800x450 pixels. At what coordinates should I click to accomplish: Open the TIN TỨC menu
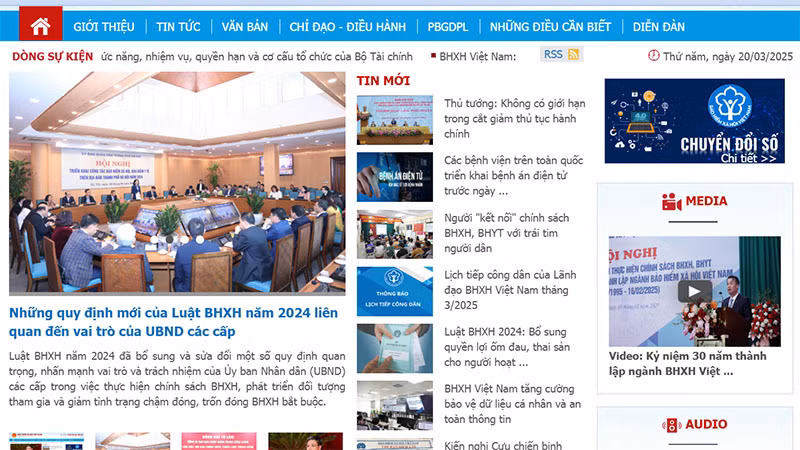[178, 27]
